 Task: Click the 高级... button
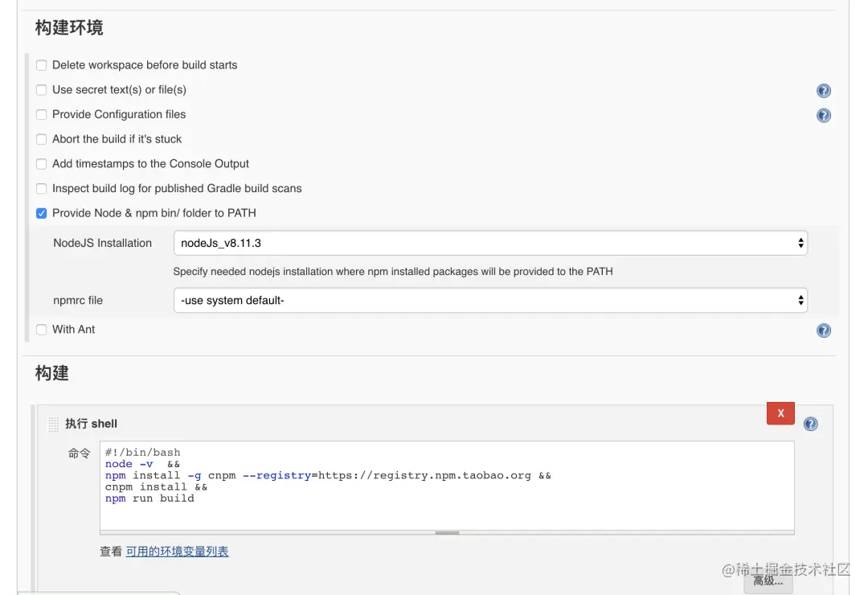click(768, 581)
